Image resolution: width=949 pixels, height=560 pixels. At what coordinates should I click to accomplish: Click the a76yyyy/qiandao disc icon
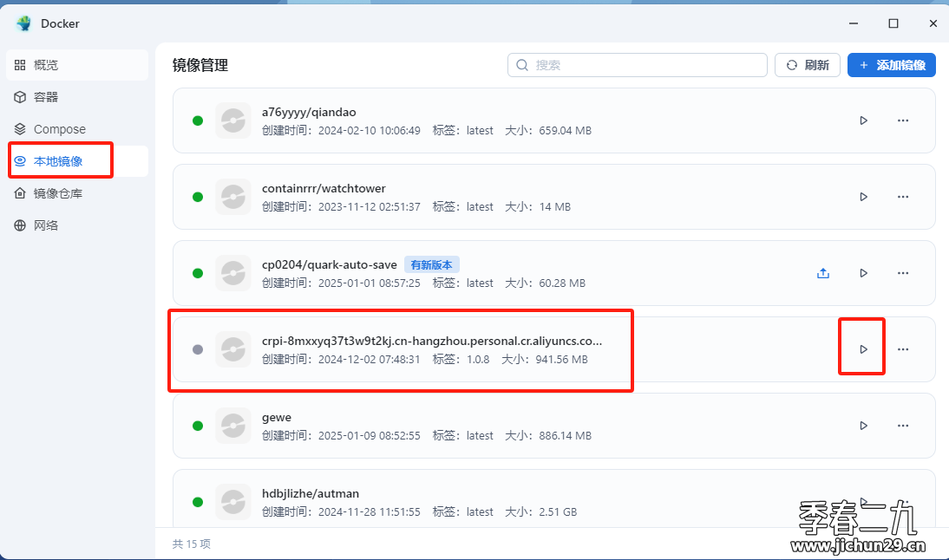click(233, 120)
